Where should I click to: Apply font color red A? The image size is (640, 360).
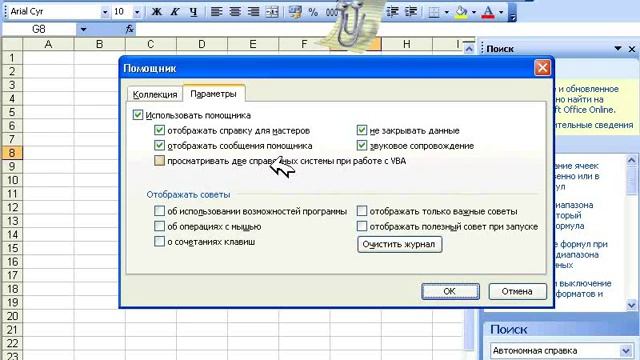488,12
